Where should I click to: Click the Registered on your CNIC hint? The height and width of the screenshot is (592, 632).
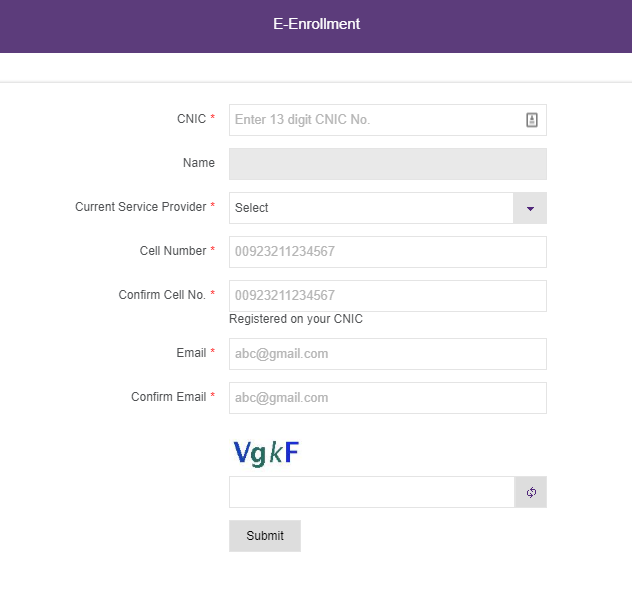pyautogui.click(x=296, y=319)
